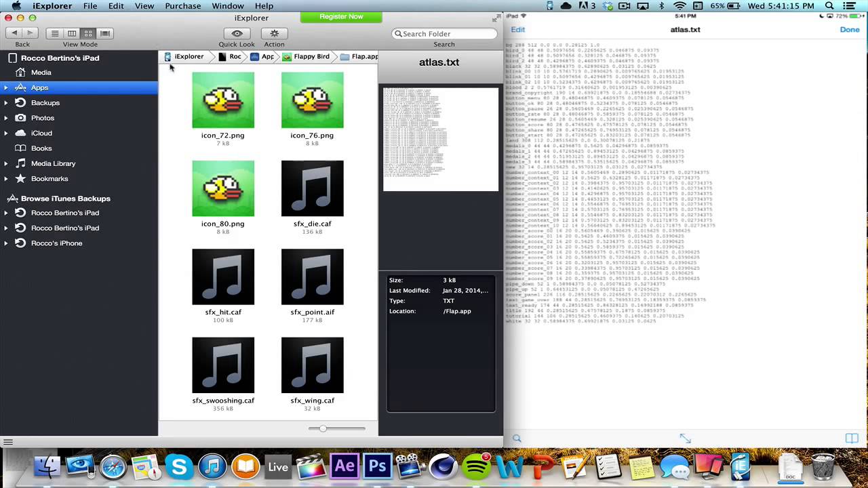This screenshot has width=868, height=488.
Task: Expand the Backups disclosure triangle
Action: pyautogui.click(x=6, y=103)
